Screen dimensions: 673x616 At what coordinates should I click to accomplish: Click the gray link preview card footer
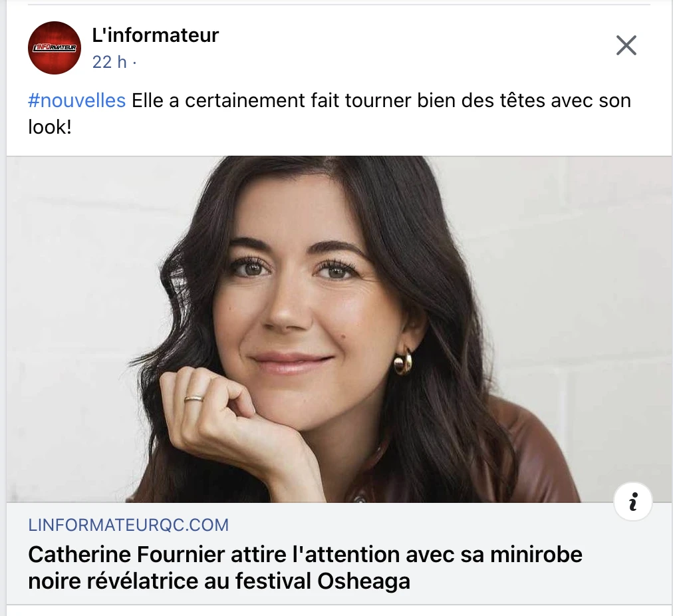tap(339, 553)
